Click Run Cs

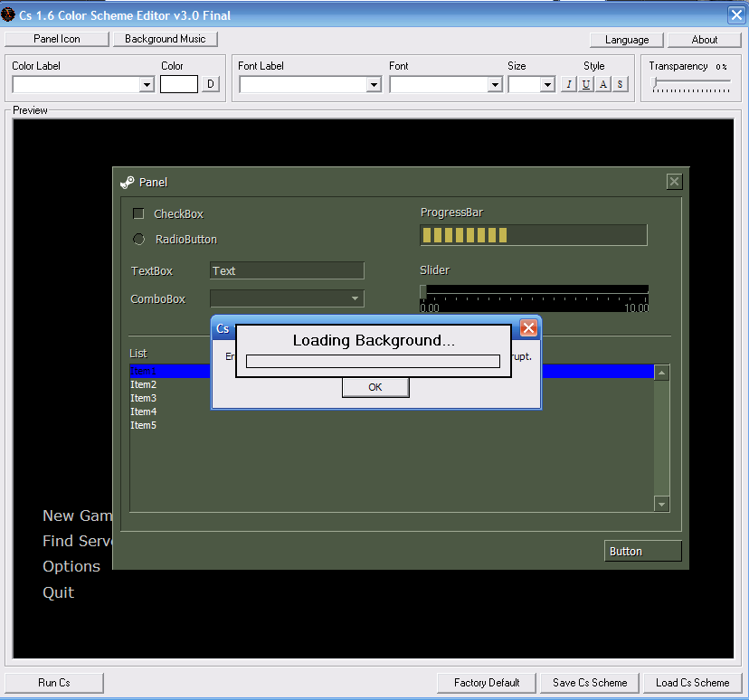[54, 683]
